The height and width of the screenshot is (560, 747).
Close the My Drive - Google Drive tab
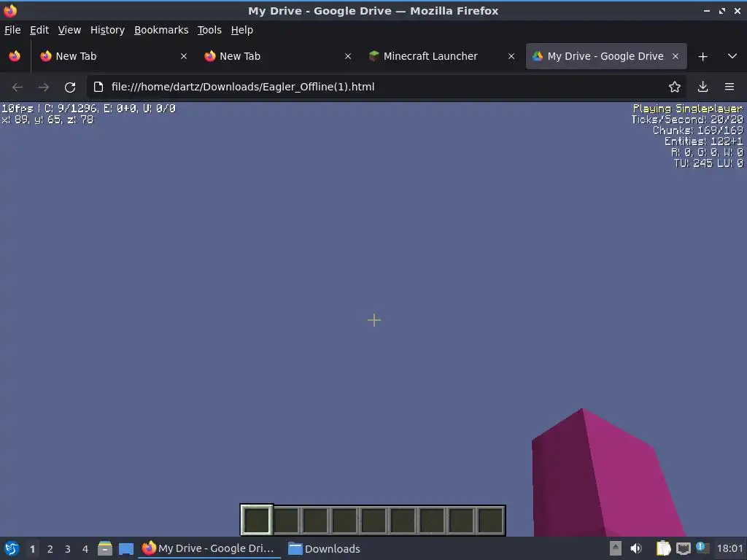tap(675, 56)
